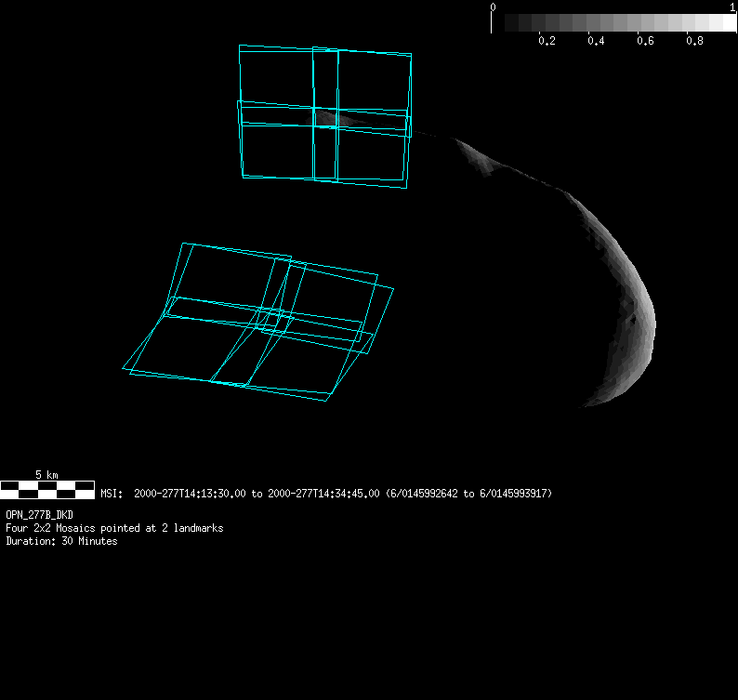Screen dimensions: 738x700
Task: Click the 0.2 tick label on colorbar
Action: pos(547,42)
